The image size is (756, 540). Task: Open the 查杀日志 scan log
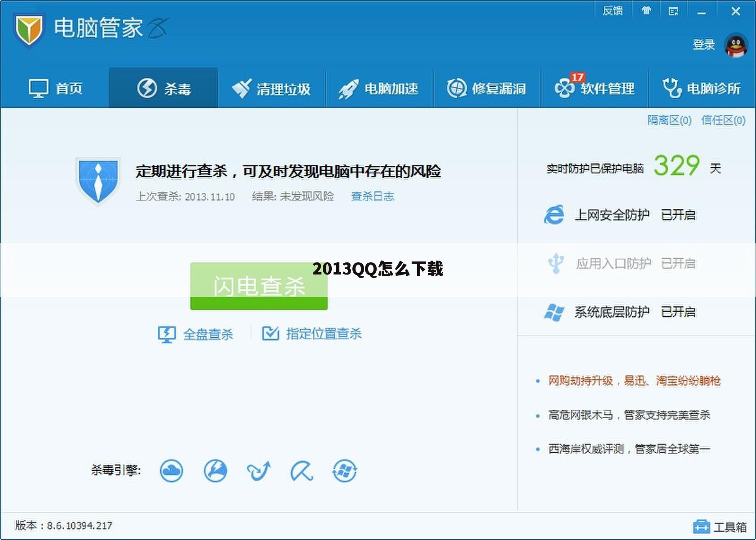(373, 196)
